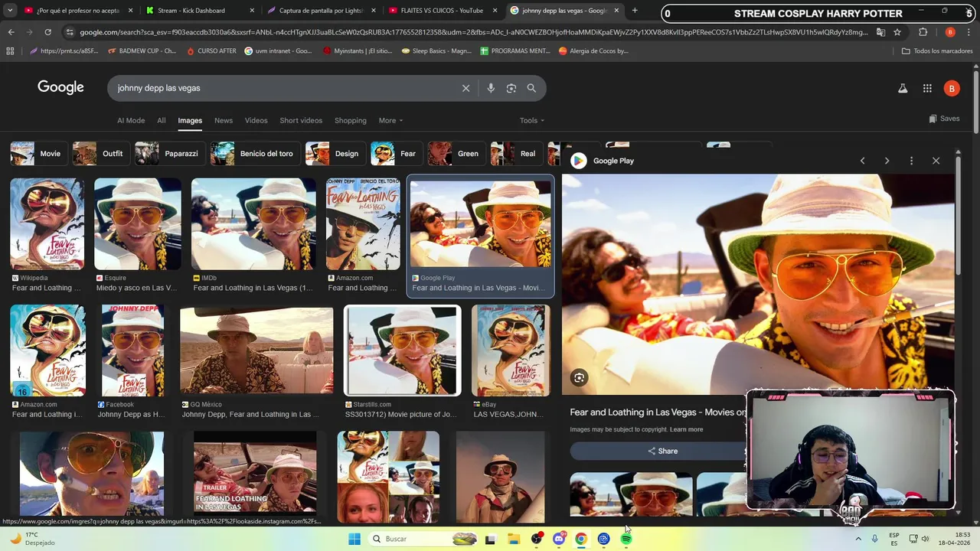Select the Design filter chip
Screen dimensions: 980x551
[335, 154]
